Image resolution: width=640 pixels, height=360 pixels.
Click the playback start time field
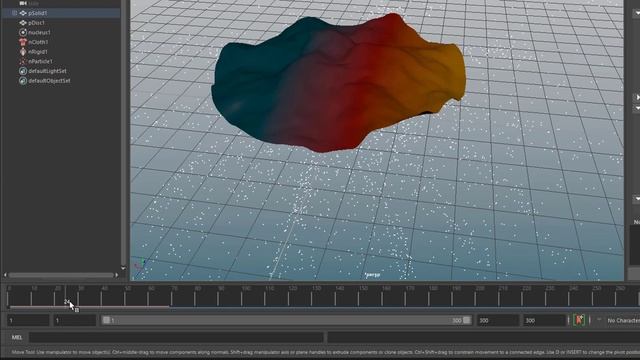(75, 320)
